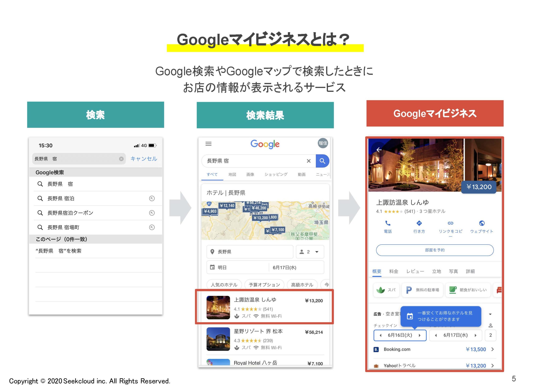Click the ¥13,200 price badge on photo

479,187
